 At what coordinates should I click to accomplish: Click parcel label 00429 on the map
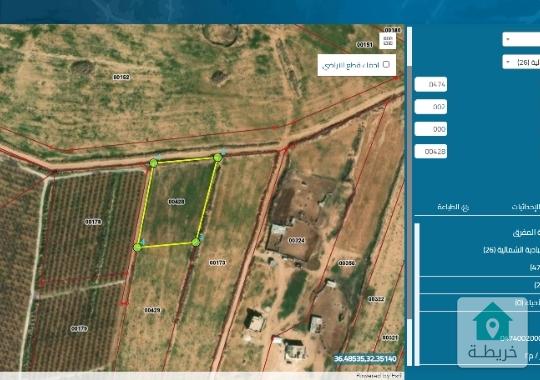click(x=152, y=310)
